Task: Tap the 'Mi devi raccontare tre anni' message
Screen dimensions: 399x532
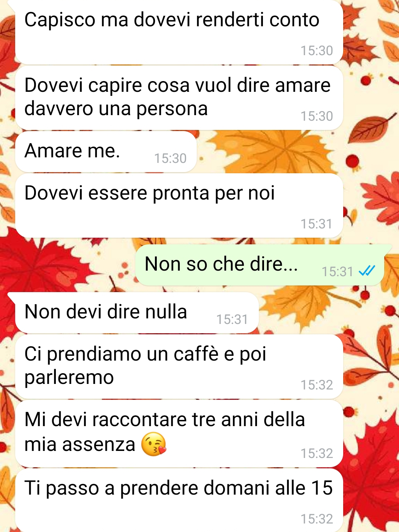Action: (x=179, y=434)
